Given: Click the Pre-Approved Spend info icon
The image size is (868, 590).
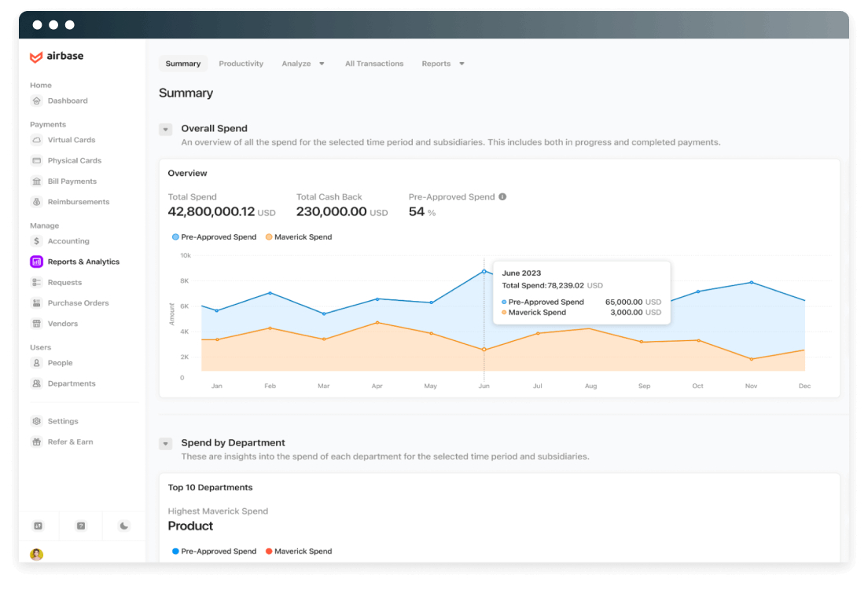Looking at the screenshot, I should click(x=502, y=197).
